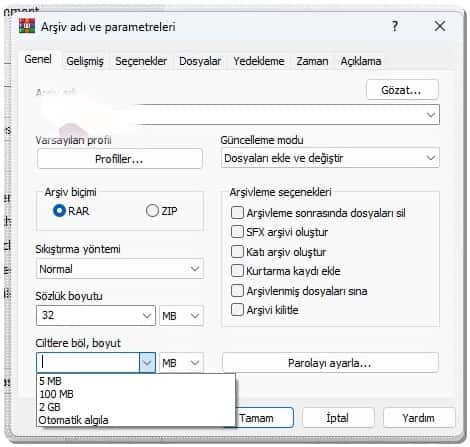Switch to the Gelişmiş tab
The height and width of the screenshot is (447, 470).
[x=85, y=61]
